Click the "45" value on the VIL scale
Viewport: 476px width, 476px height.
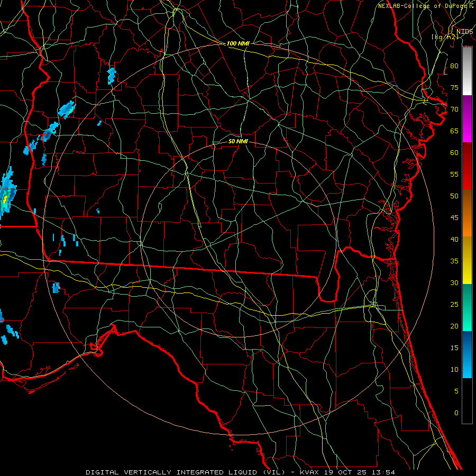[x=454, y=218]
